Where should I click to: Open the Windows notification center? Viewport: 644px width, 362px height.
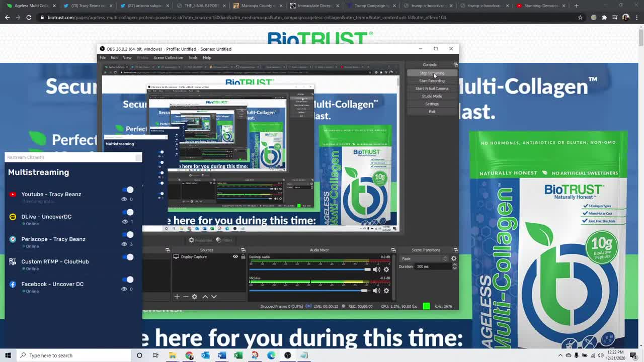click(x=633, y=355)
